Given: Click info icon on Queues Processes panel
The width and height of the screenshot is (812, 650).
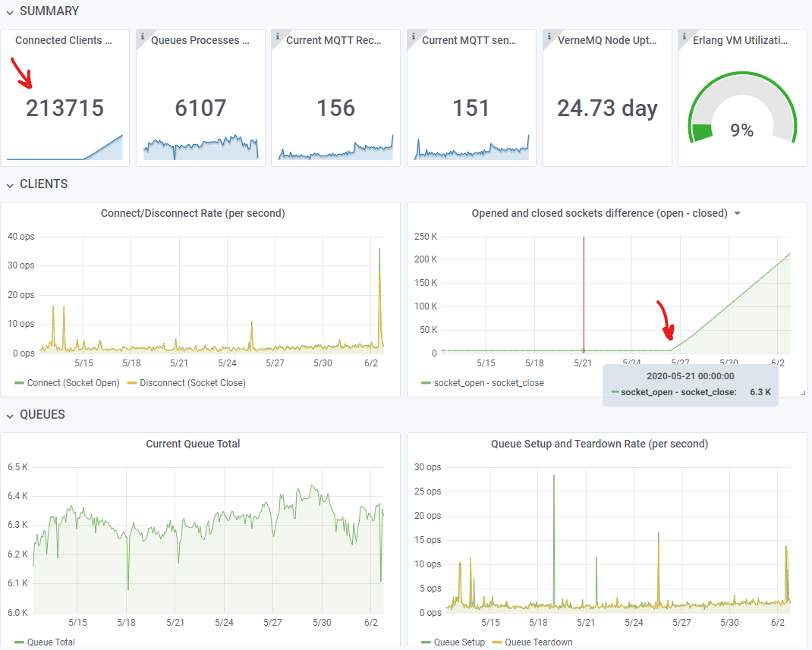Looking at the screenshot, I should point(142,36).
